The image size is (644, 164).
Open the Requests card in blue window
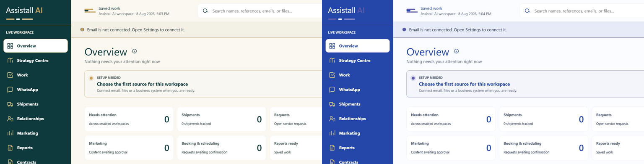[x=618, y=119]
